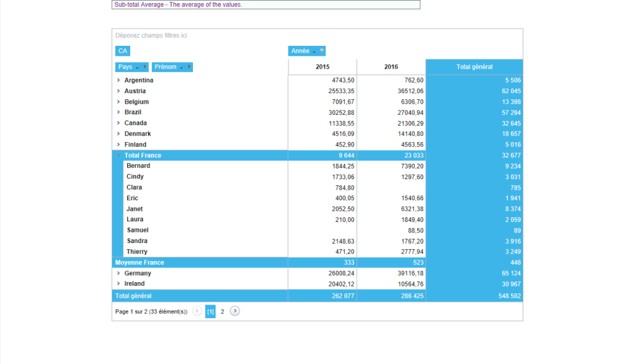Open the filter icon on Pays field
The width and height of the screenshot is (635, 364).
pos(144,67)
